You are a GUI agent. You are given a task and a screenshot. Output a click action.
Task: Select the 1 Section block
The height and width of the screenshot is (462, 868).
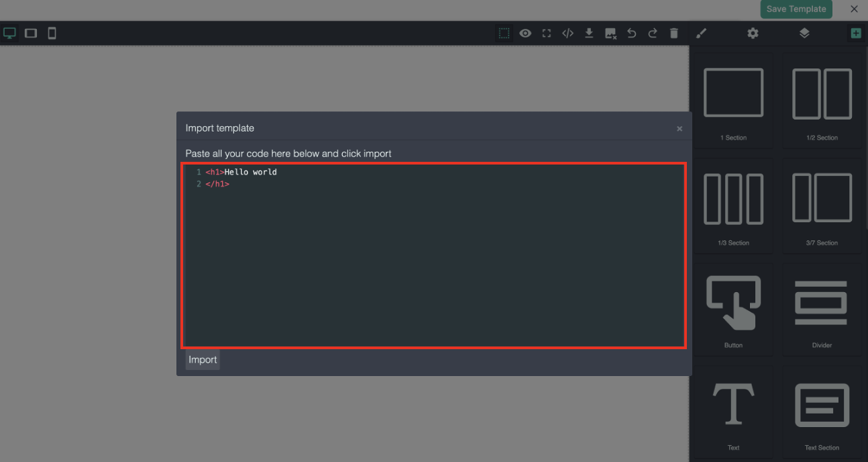[x=733, y=101]
